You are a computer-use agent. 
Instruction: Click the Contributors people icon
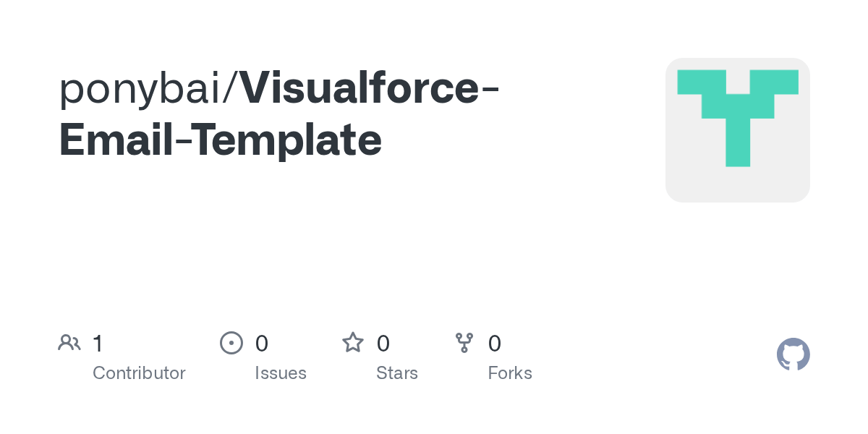pos(69,343)
